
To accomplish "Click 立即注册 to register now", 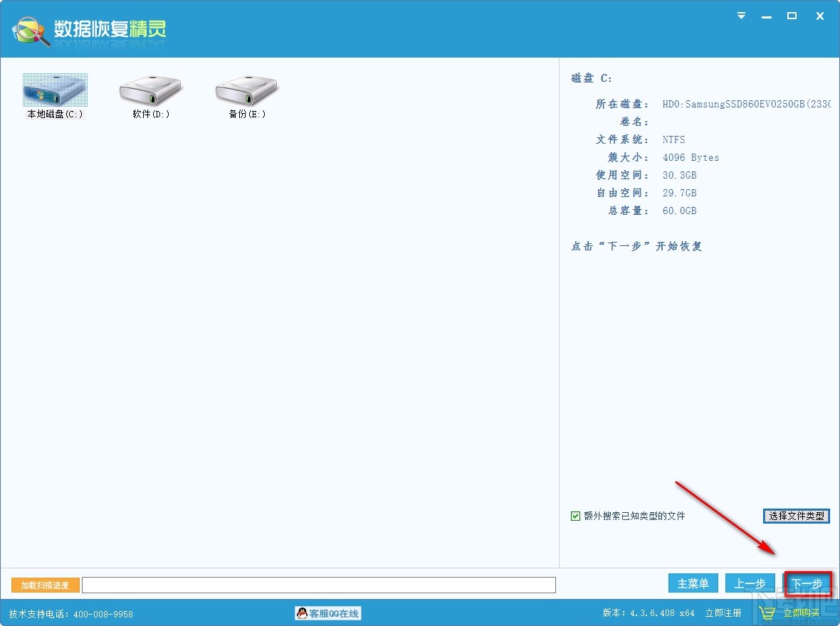I will (x=723, y=613).
